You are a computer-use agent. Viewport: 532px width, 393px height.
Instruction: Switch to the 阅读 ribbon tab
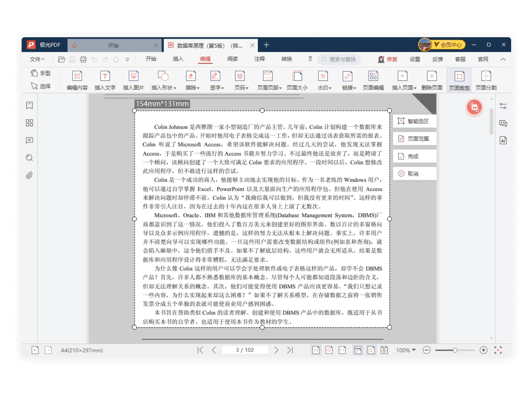[x=232, y=59]
